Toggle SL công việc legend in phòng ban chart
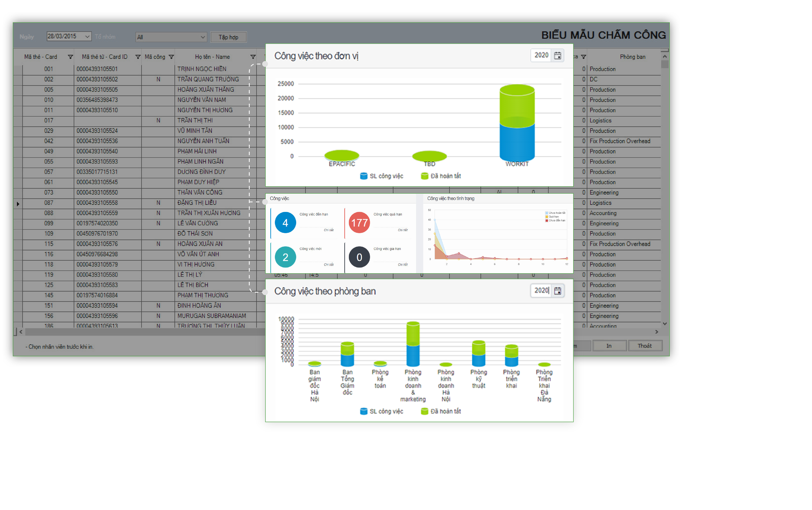812x510 pixels. [382, 412]
